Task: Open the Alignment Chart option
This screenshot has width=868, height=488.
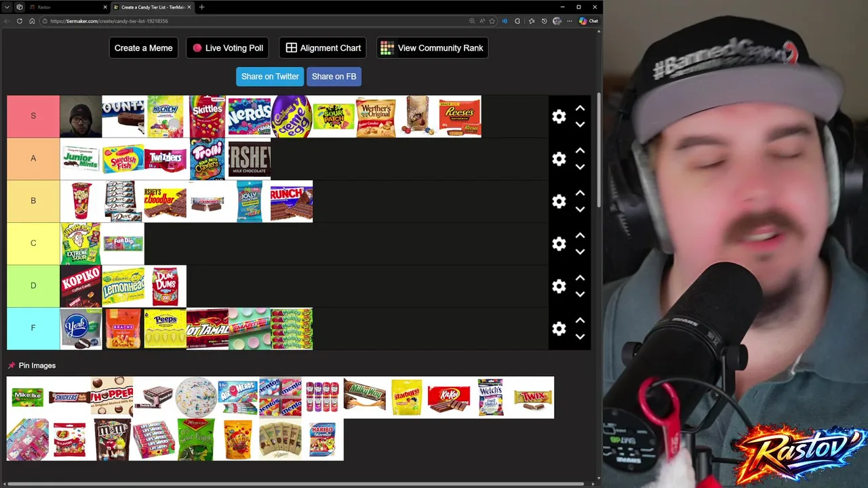Action: tap(323, 48)
